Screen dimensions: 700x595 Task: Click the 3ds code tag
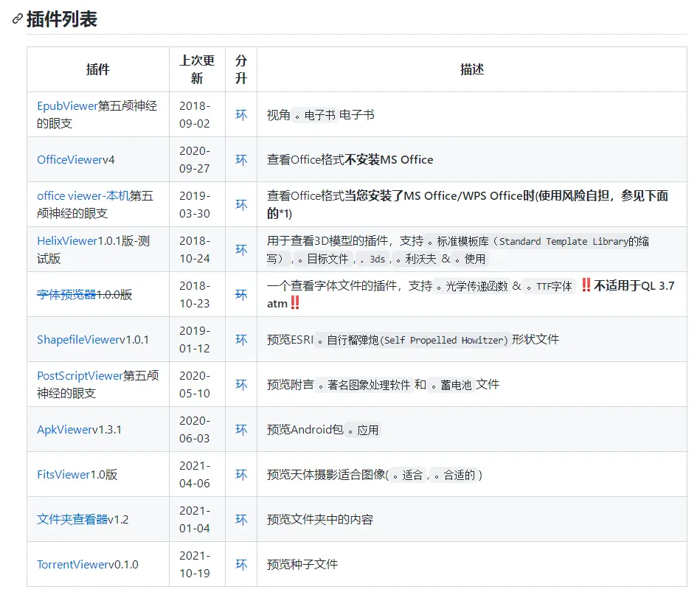tap(373, 260)
